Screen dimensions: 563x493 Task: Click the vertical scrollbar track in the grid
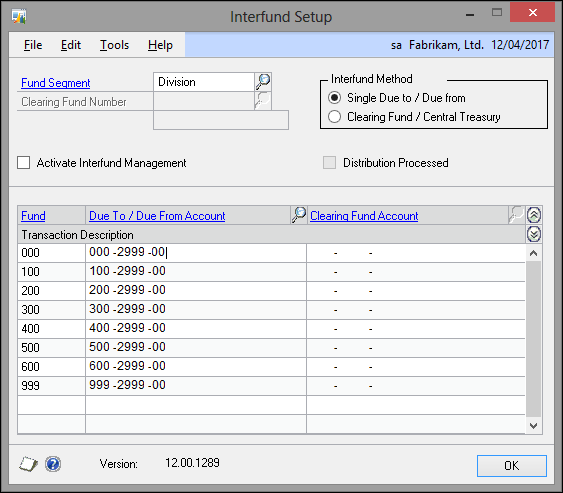[534, 339]
